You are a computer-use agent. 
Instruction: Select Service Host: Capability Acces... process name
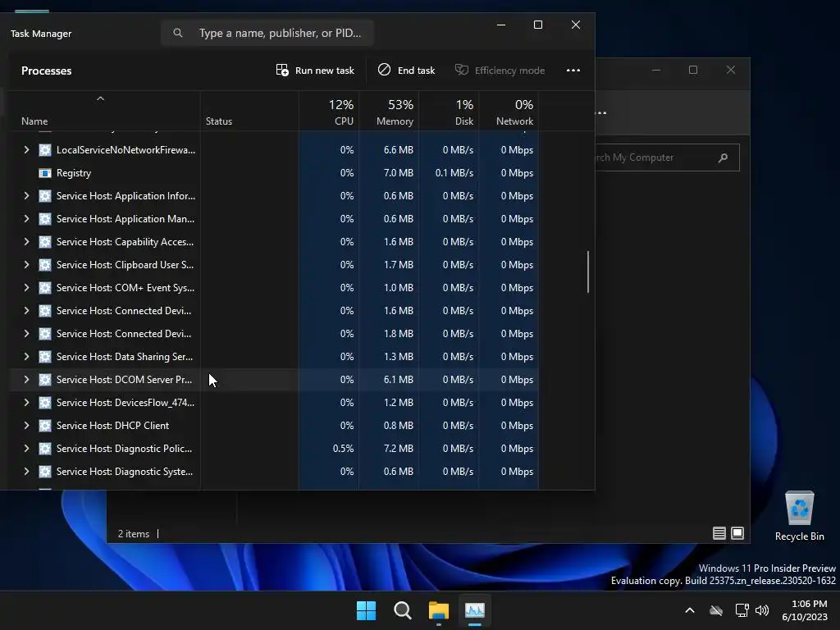pos(126,242)
